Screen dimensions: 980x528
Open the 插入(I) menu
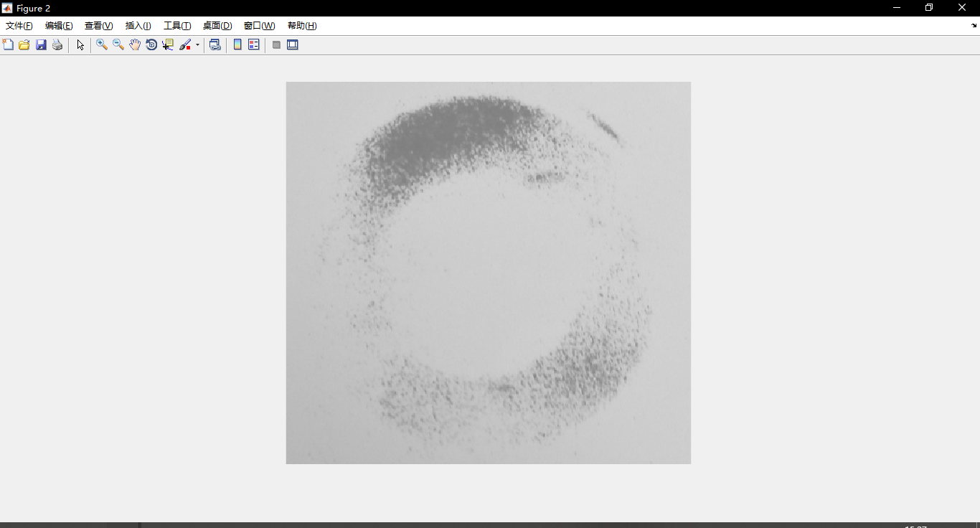pyautogui.click(x=138, y=26)
